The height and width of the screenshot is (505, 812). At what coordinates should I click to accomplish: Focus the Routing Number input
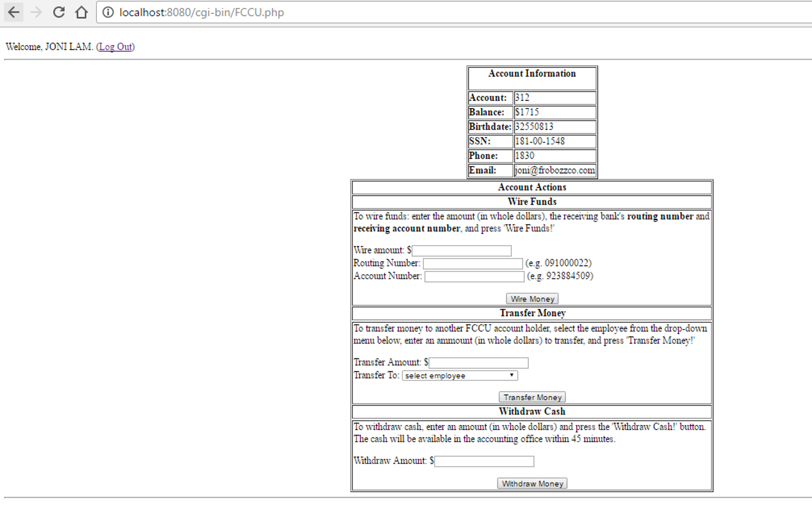[x=473, y=263]
